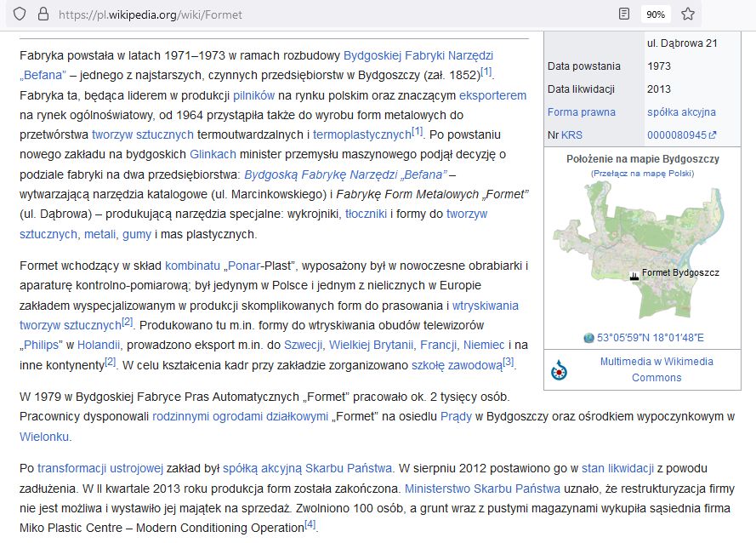Open the Wielkiej Brytanii link
This screenshot has width=756, height=543.
point(372,345)
